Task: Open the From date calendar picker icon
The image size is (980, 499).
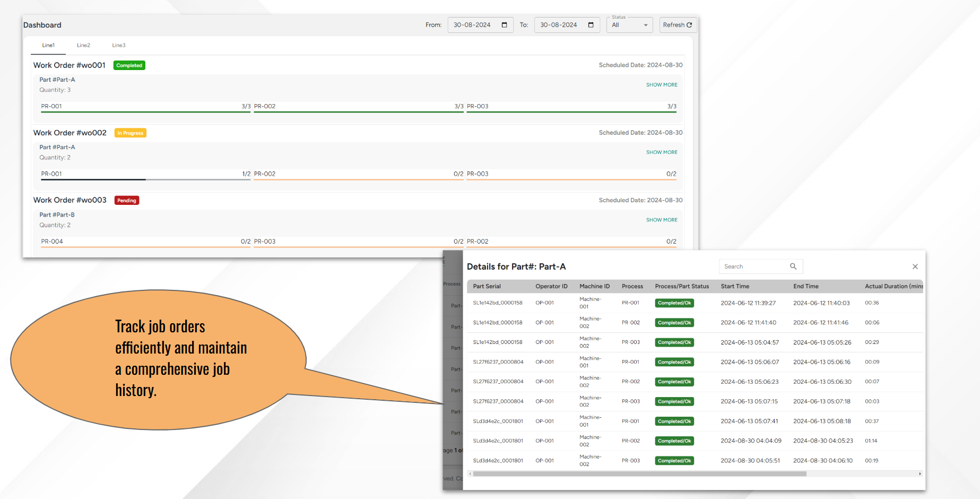Action: coord(504,25)
